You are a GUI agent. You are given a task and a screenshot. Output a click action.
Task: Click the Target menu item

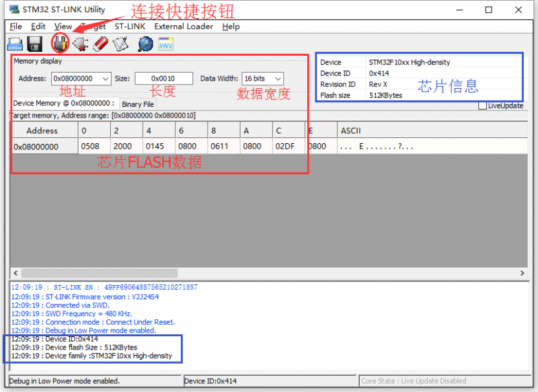click(x=93, y=26)
